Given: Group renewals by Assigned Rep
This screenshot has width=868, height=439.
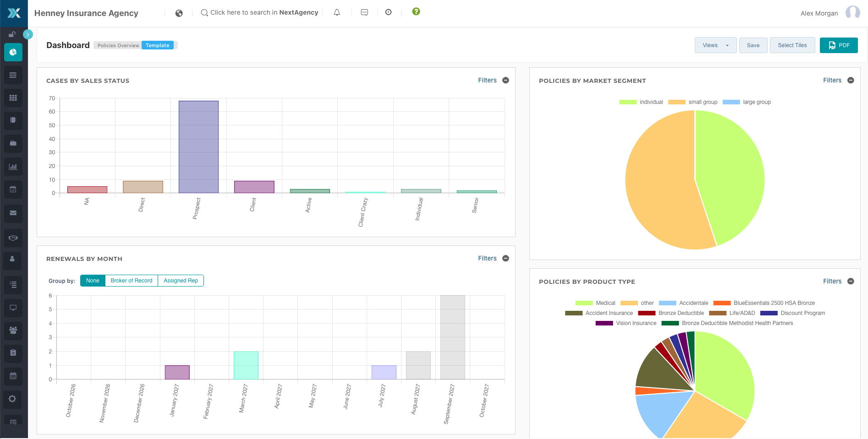Looking at the screenshot, I should pos(181,281).
